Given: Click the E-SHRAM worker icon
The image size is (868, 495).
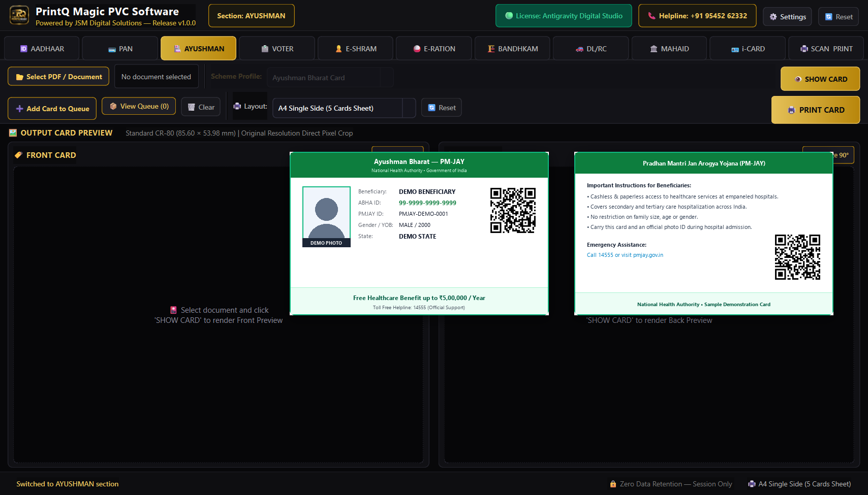Looking at the screenshot, I should (x=338, y=49).
